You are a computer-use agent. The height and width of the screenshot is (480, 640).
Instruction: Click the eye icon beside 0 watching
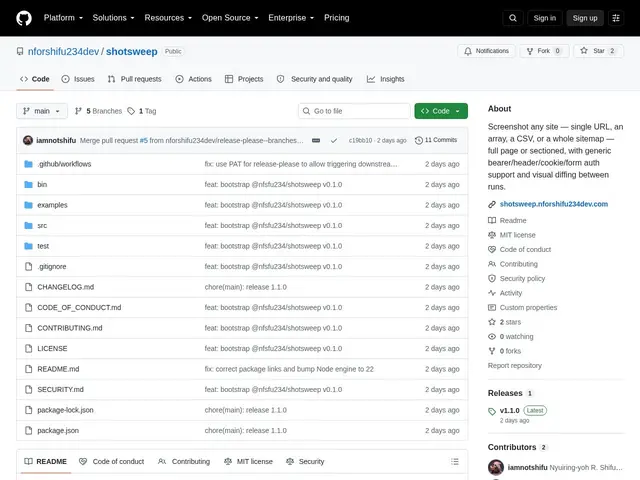pyautogui.click(x=492, y=337)
